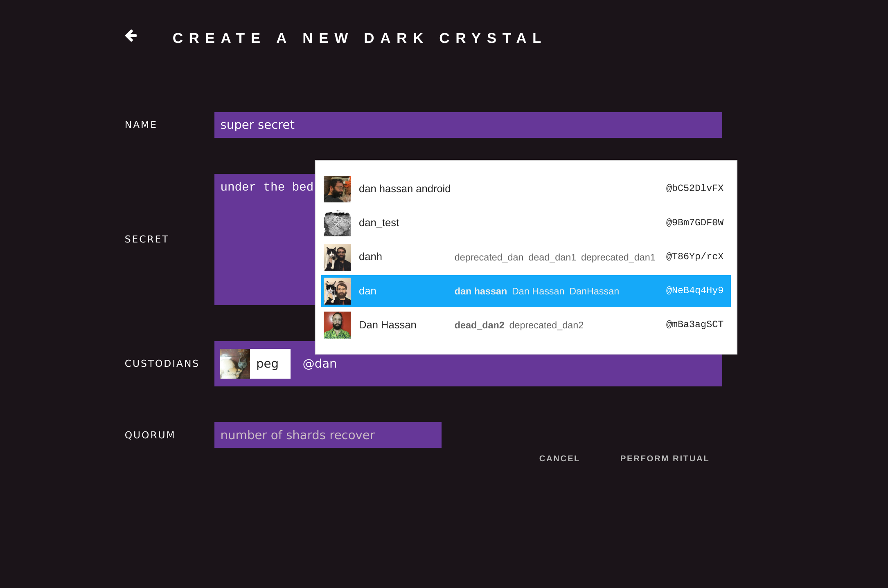Click 'CANCEL' button
The height and width of the screenshot is (588, 888).
point(559,458)
